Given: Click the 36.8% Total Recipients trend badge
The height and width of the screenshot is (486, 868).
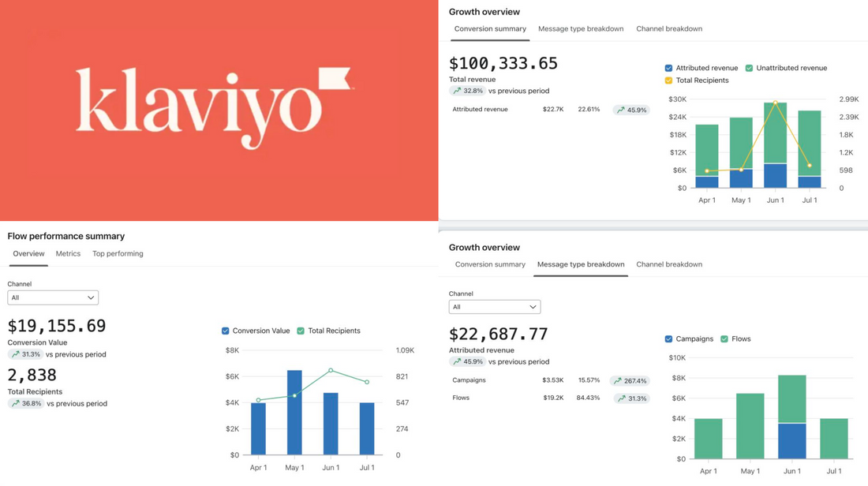Looking at the screenshot, I should click(26, 403).
